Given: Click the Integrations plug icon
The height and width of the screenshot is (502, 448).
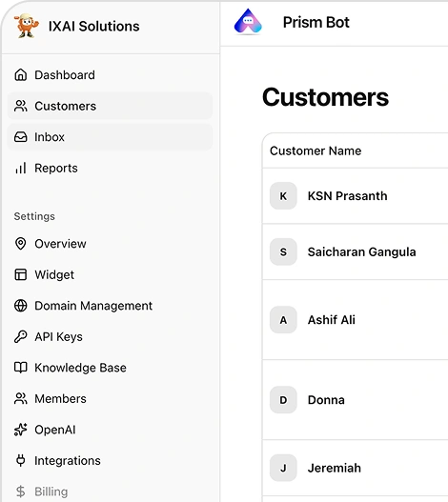Looking at the screenshot, I should [x=21, y=460].
